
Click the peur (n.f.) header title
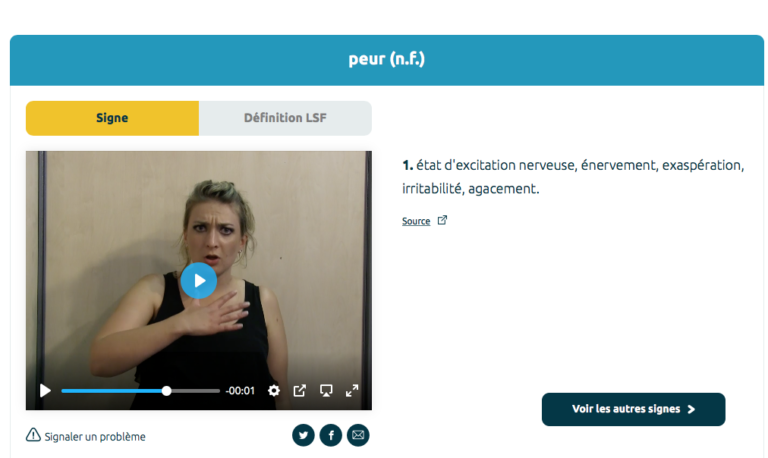(386, 59)
